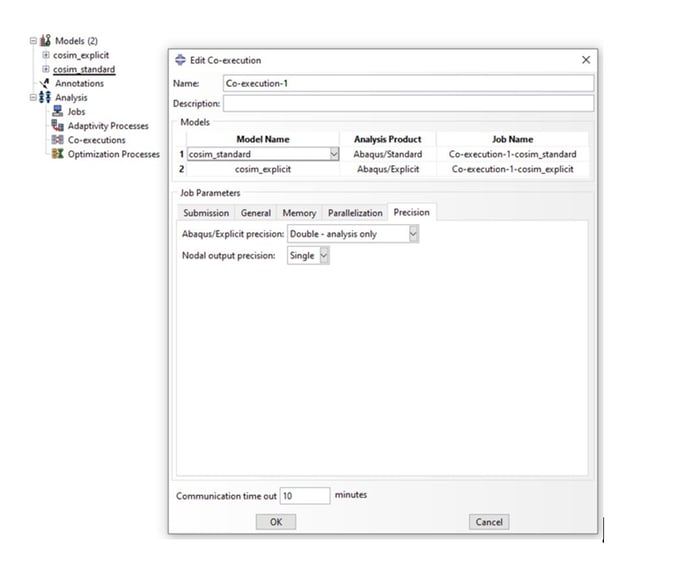Collapse the Analysis tree node
Viewport: 678px width, 579px height.
coord(33,97)
